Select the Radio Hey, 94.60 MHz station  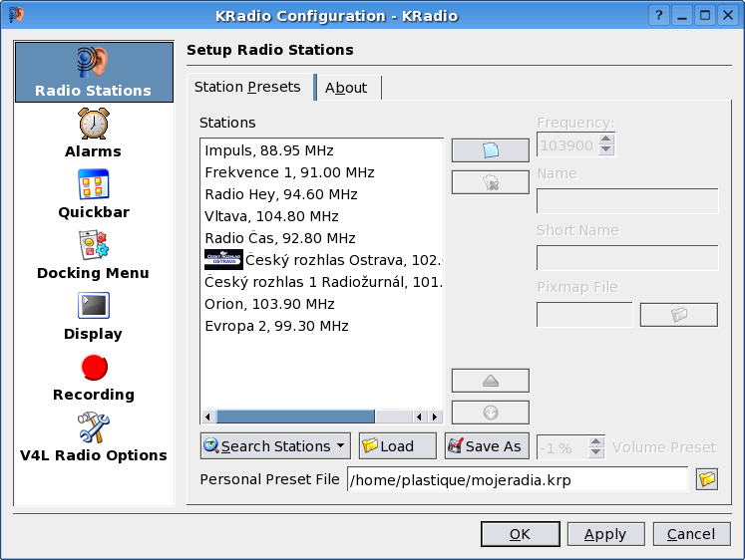322,194
